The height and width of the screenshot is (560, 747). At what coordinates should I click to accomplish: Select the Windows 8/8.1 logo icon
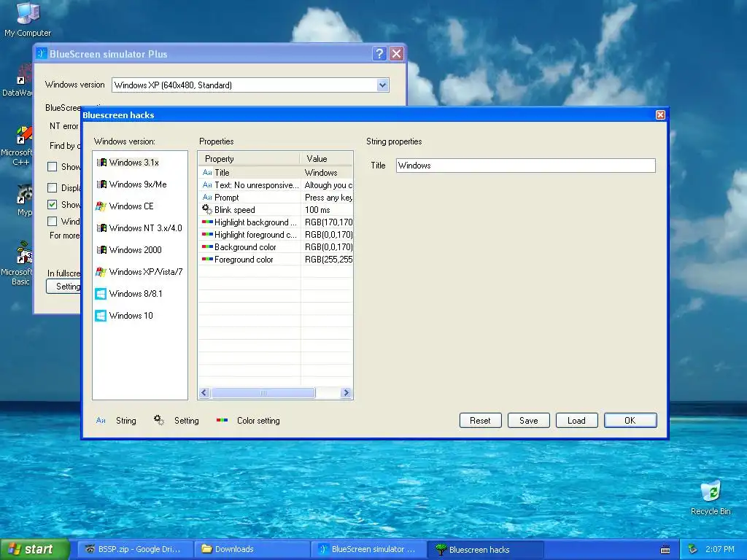pos(101,294)
